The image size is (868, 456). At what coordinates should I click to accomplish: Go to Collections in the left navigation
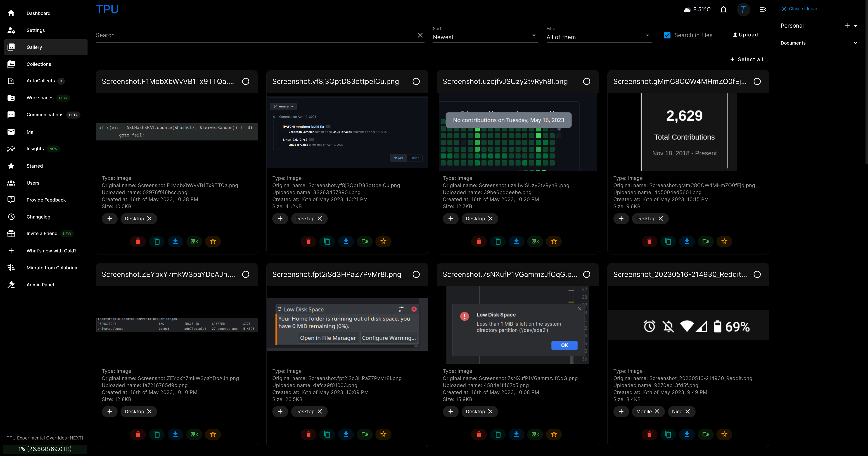[39, 64]
